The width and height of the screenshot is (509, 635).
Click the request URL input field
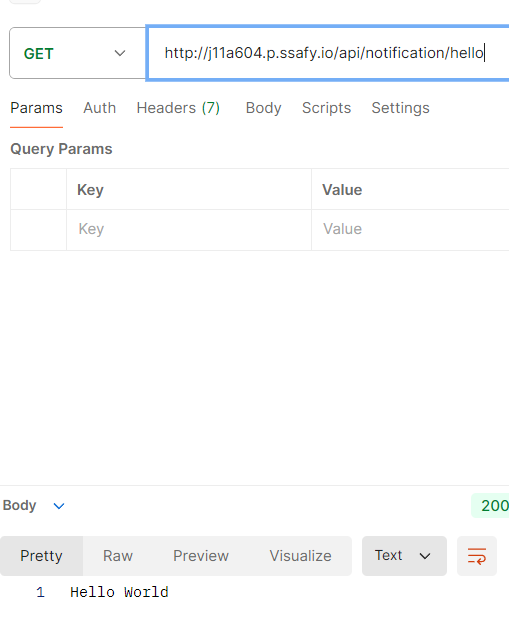328,53
